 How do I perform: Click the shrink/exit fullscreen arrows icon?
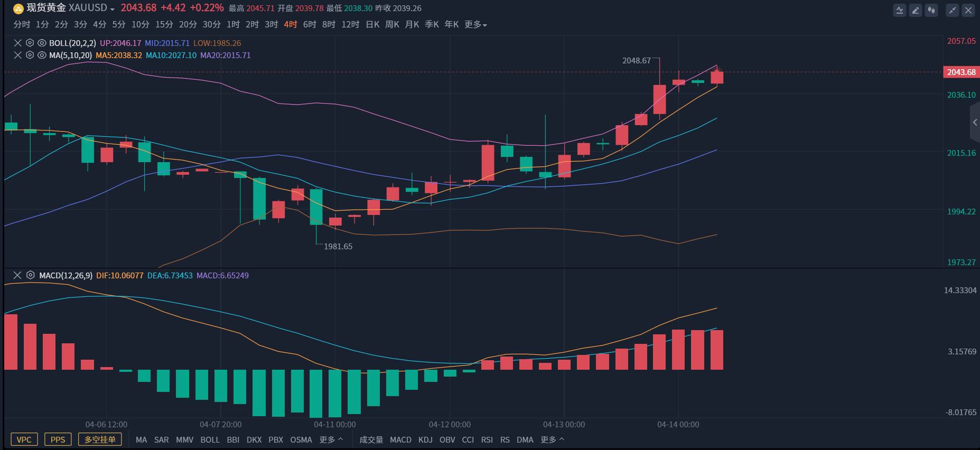point(953,10)
